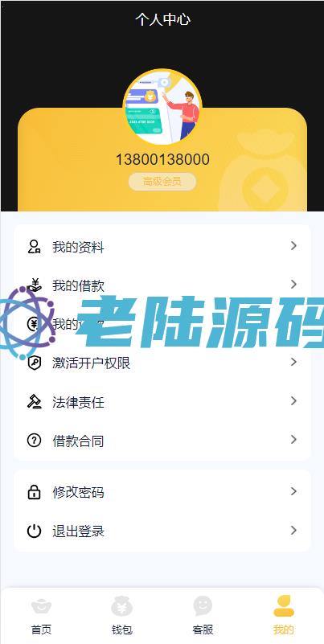Image resolution: width=324 pixels, height=644 pixels.
Task: Expand the 我的借款 row chevron
Action: pos(293,285)
